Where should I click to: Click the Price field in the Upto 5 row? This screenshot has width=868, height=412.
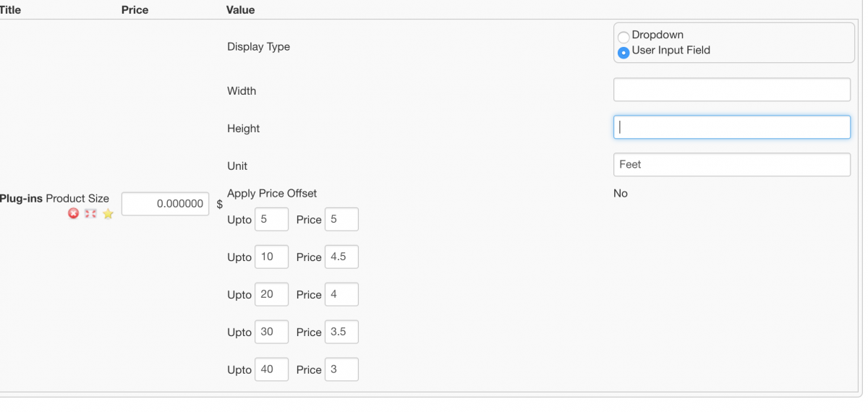(x=341, y=220)
